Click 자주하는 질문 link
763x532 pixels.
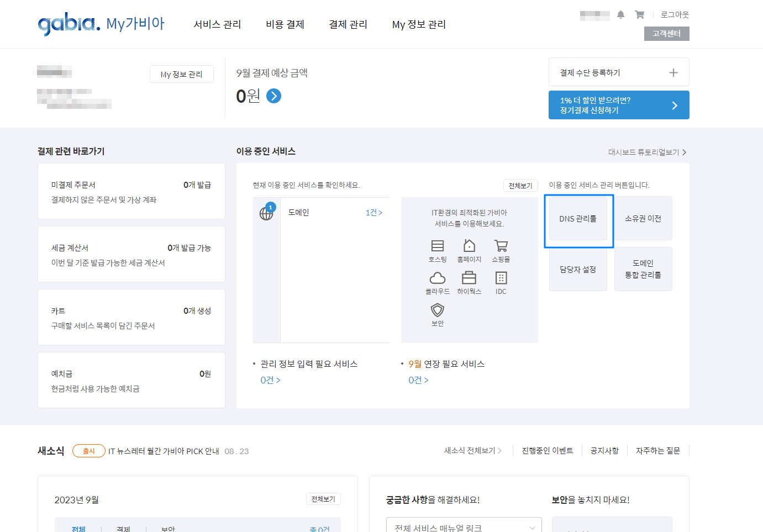658,451
